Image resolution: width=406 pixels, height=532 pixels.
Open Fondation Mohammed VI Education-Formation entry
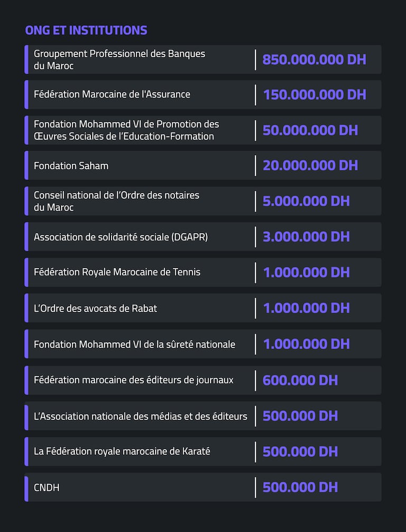tap(126, 130)
